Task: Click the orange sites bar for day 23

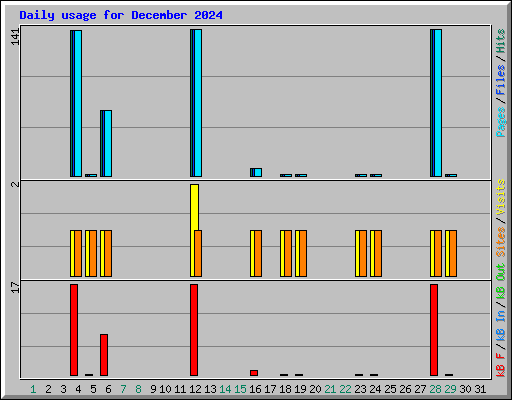Action: point(363,253)
